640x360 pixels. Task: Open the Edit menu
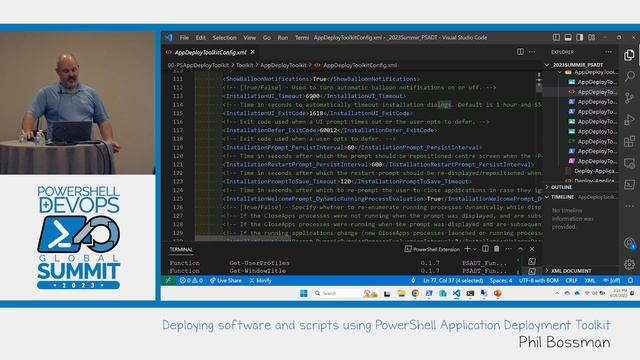(201, 37)
